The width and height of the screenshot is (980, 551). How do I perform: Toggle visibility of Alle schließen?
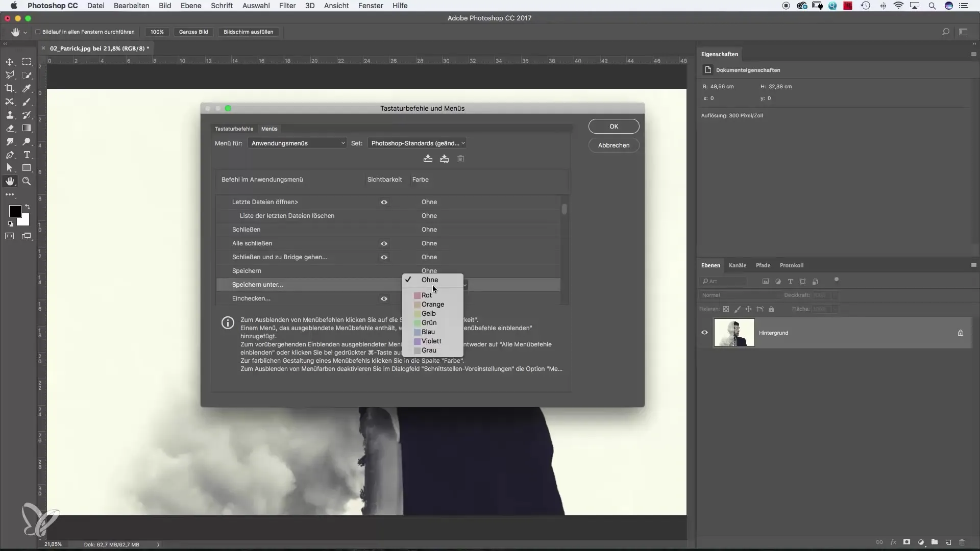click(x=384, y=243)
